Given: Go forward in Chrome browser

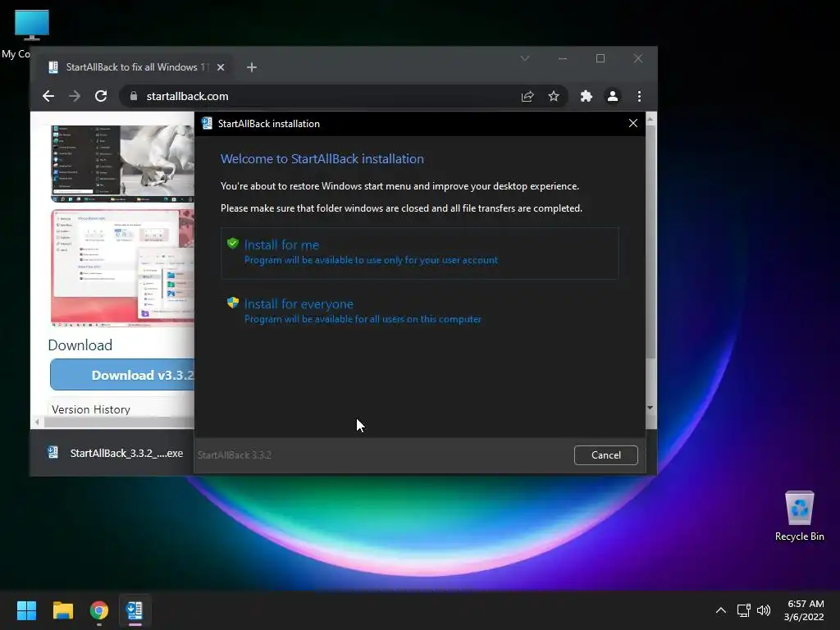Looking at the screenshot, I should [75, 96].
